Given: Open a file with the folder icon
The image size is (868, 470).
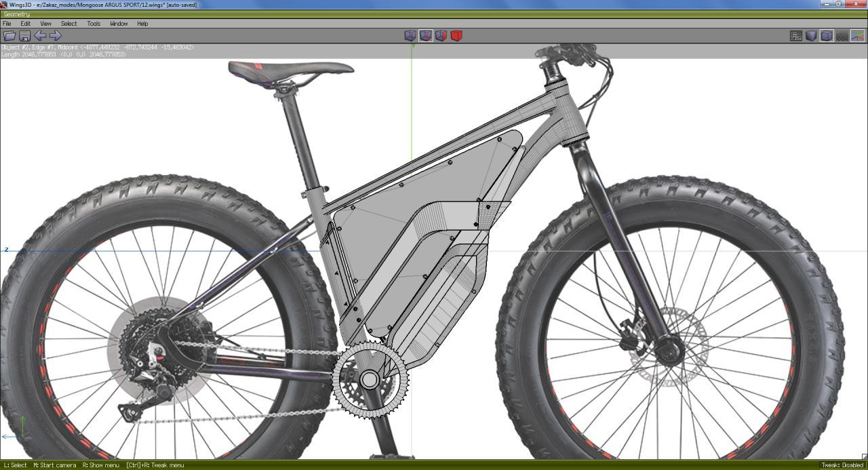Looking at the screenshot, I should 9,36.
